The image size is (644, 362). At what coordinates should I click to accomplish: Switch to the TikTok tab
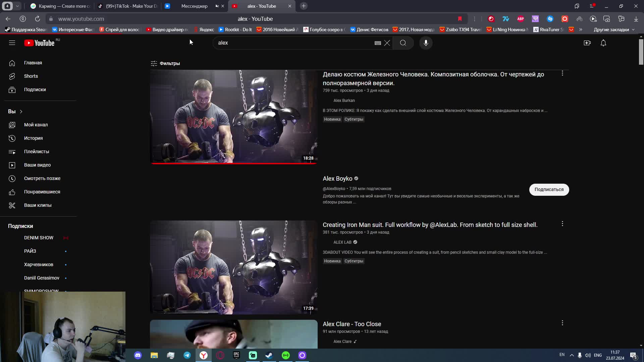(x=127, y=6)
